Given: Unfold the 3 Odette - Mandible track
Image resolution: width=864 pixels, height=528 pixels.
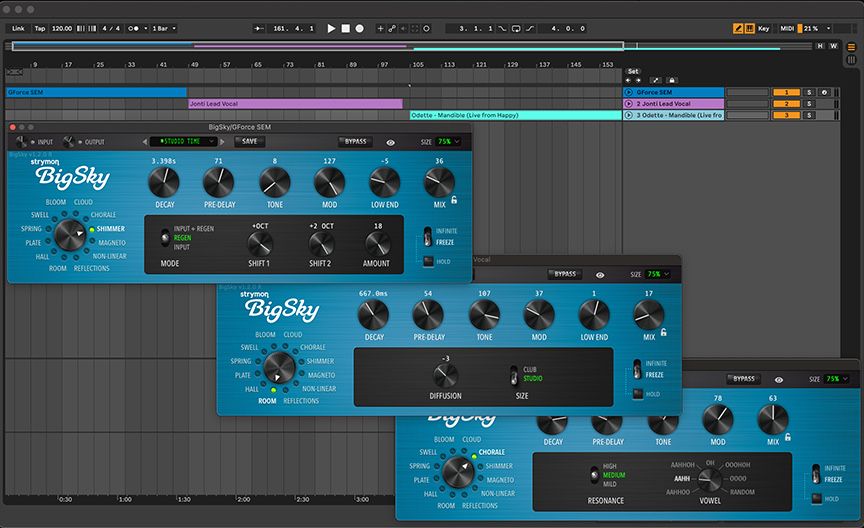Looking at the screenshot, I should click(x=628, y=115).
